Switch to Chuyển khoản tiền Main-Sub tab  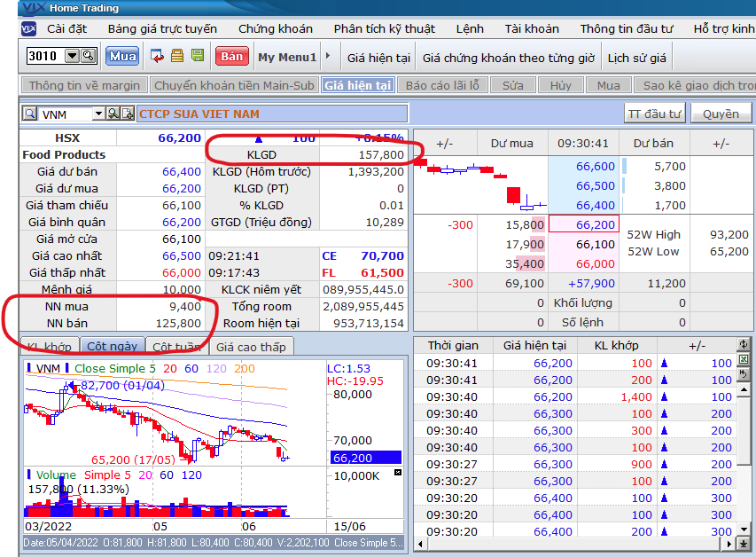click(234, 85)
